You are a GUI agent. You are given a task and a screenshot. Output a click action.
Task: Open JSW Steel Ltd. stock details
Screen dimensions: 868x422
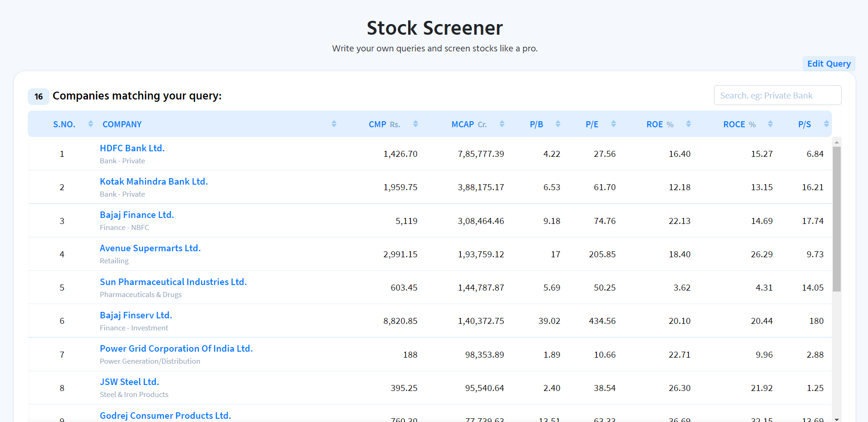click(129, 382)
